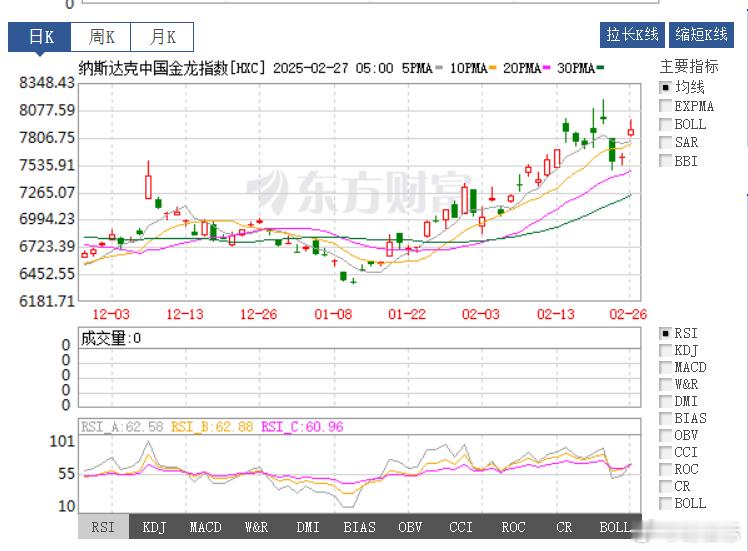Click the 12-26 date label on axis
The width and height of the screenshot is (748, 551).
(x=259, y=314)
